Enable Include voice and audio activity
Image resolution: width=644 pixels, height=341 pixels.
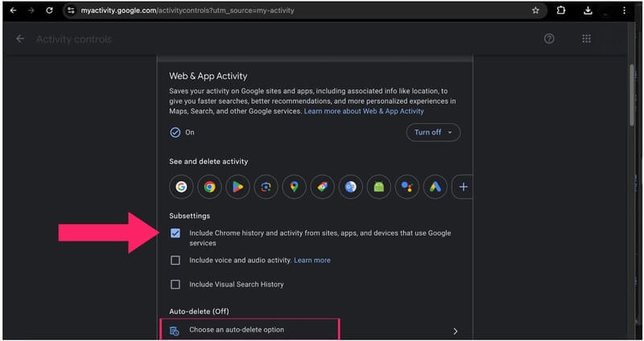coord(175,260)
